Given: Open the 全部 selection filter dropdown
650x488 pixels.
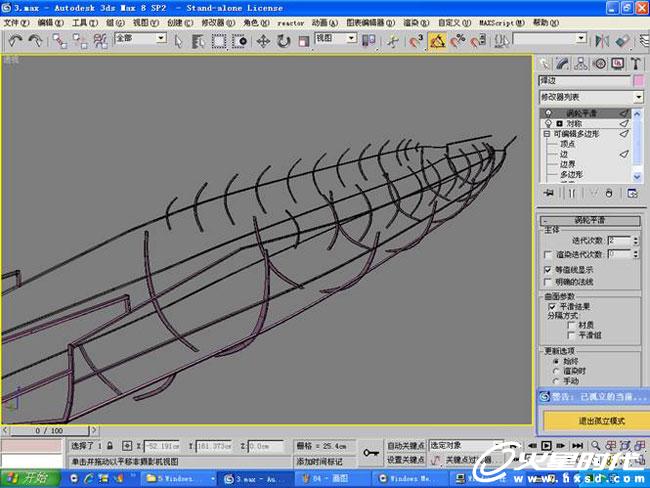Looking at the screenshot, I should tap(141, 39).
